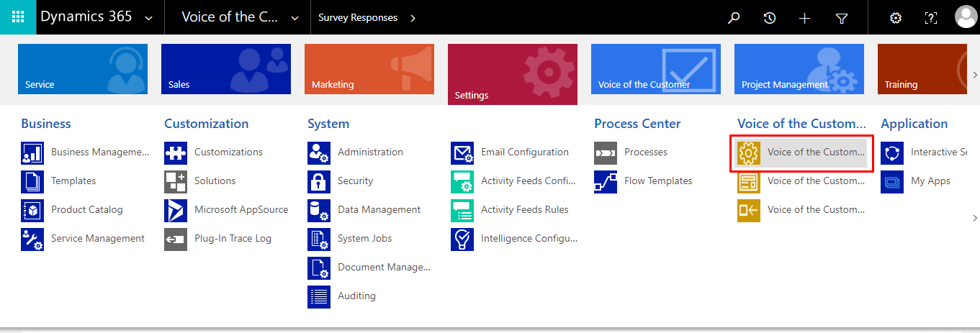Select the Voice of the Customer tile
980x333 pixels.
pyautogui.click(x=656, y=69)
